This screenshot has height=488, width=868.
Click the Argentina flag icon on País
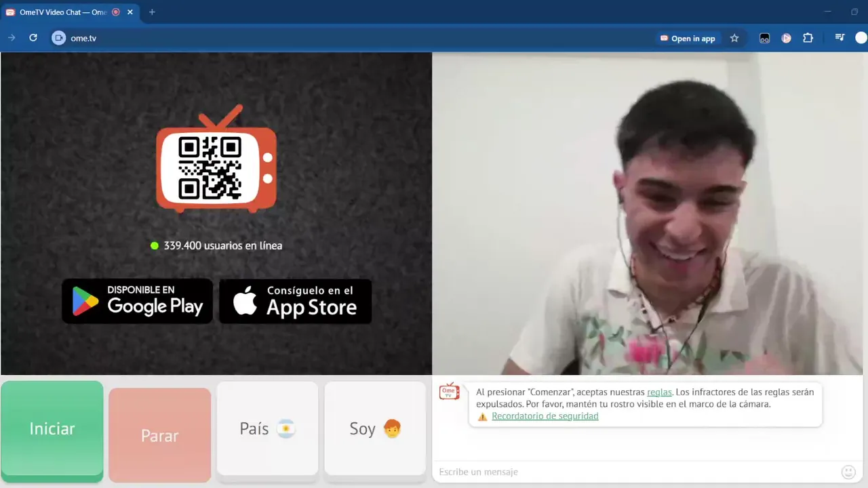(286, 428)
